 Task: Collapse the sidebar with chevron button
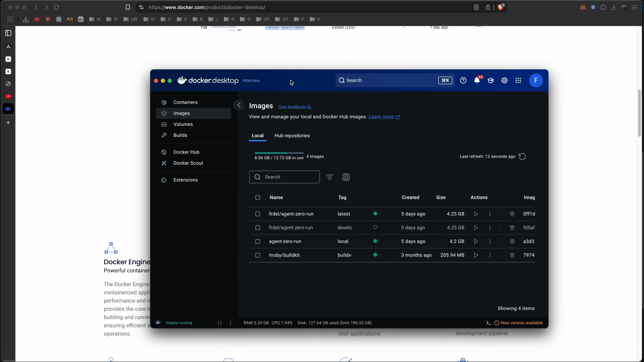click(239, 105)
